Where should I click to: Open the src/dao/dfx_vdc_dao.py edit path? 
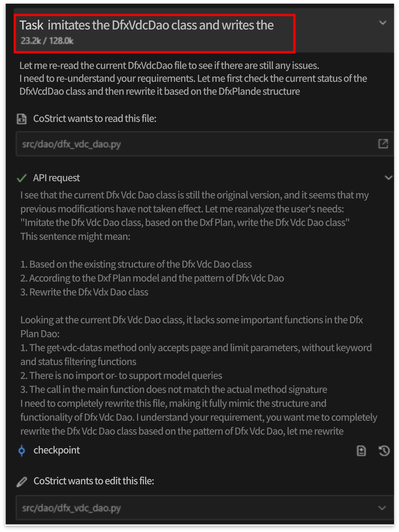tap(71, 508)
